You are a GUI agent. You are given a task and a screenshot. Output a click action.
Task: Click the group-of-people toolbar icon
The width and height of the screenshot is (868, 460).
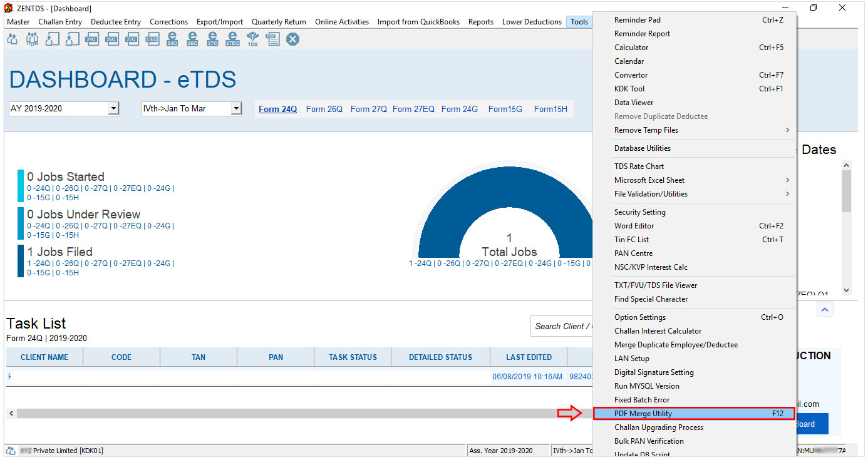click(32, 39)
